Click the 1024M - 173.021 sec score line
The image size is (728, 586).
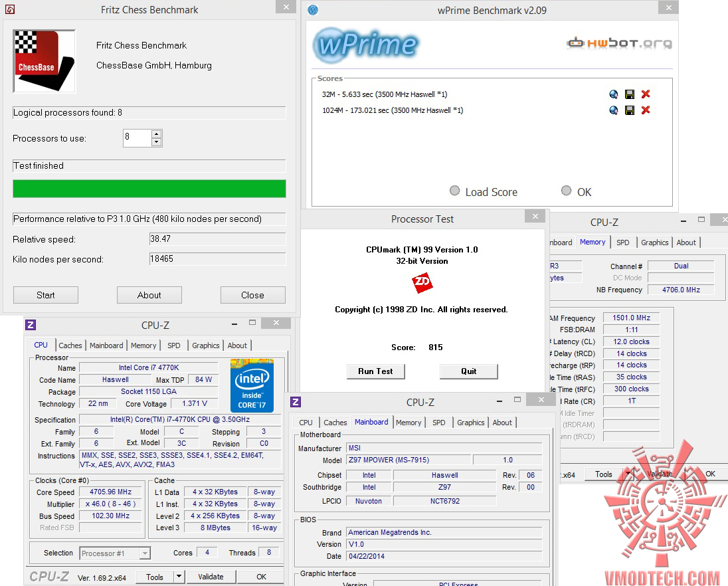click(x=393, y=110)
